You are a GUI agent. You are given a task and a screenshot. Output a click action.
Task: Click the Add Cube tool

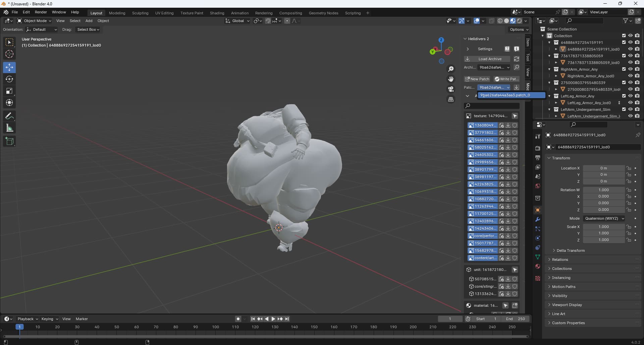pyautogui.click(x=9, y=141)
